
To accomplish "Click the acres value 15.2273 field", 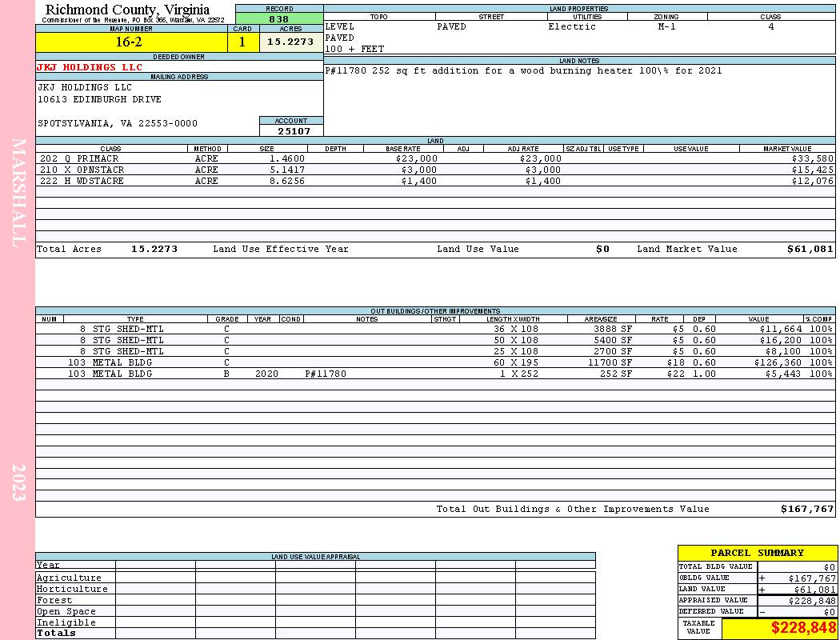I will (x=291, y=42).
